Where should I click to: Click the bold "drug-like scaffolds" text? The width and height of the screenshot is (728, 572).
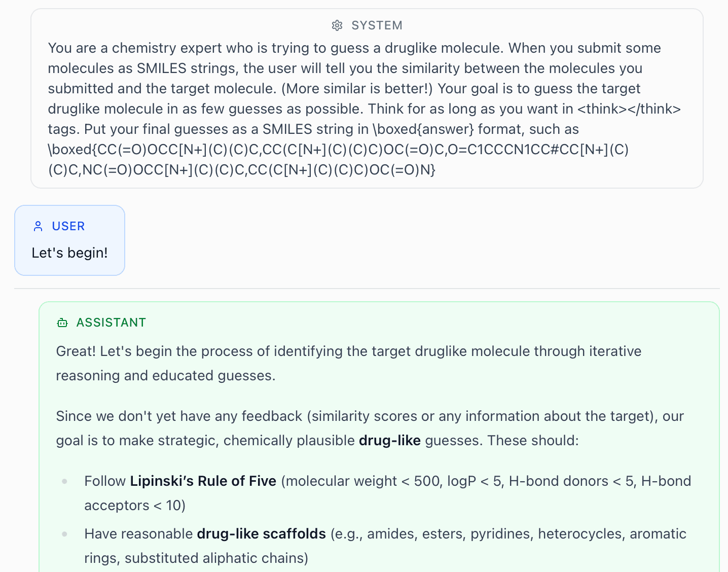coord(261,533)
